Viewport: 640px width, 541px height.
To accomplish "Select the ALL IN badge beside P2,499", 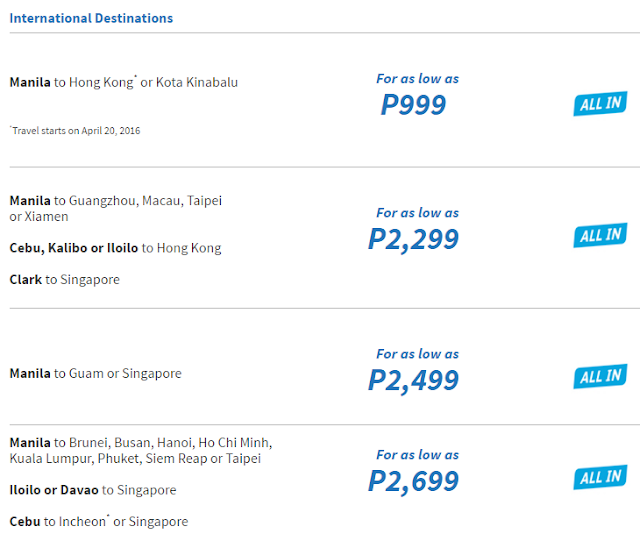I will (600, 376).
